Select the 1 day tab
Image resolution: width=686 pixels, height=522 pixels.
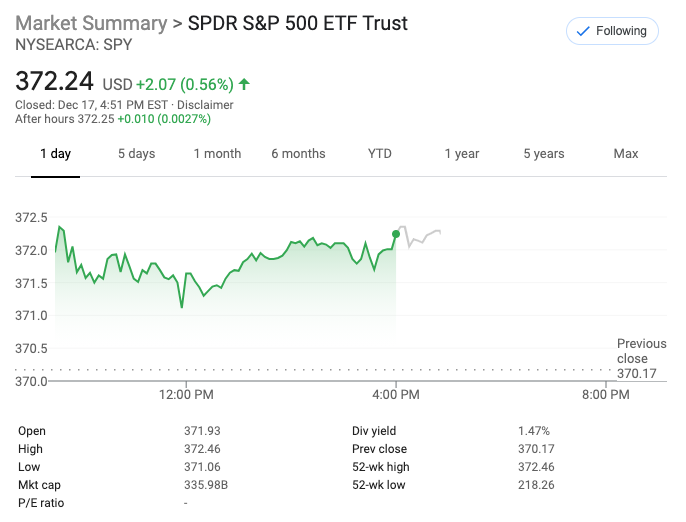55,154
